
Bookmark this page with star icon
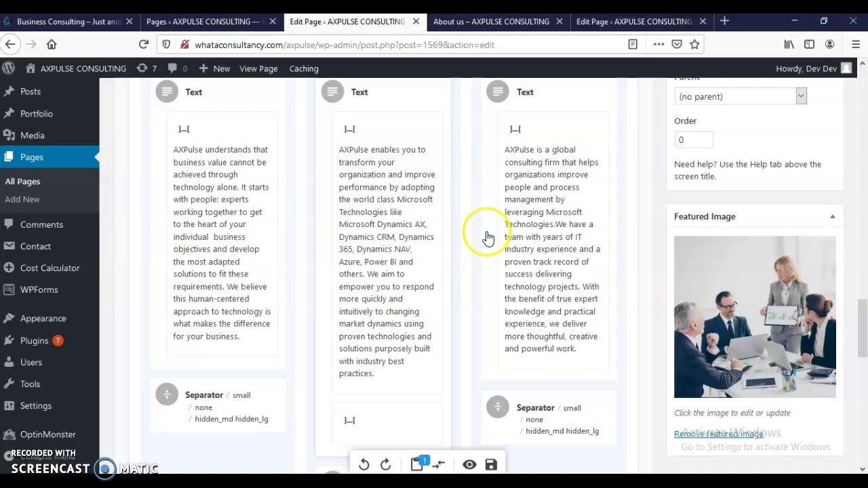click(694, 45)
